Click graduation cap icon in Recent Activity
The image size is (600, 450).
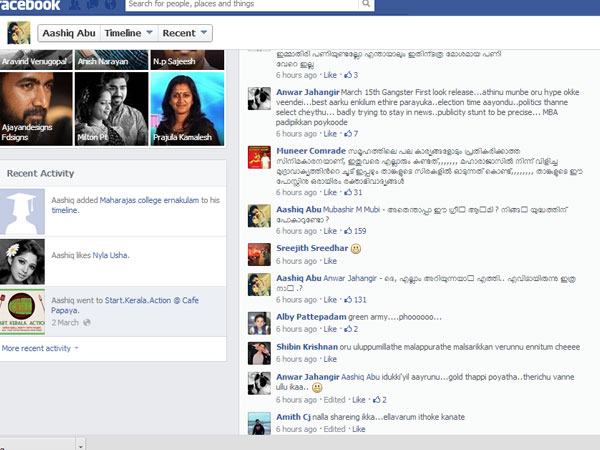tap(22, 212)
